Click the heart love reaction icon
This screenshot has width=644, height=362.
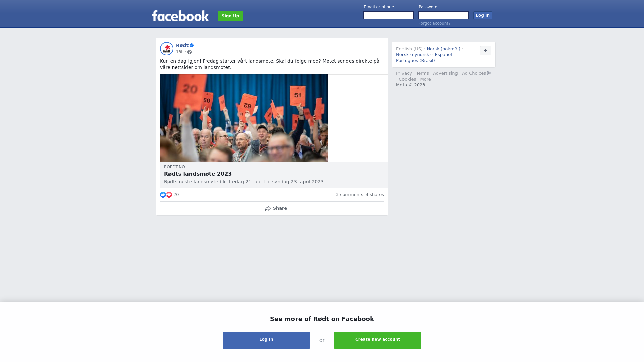coord(169,195)
